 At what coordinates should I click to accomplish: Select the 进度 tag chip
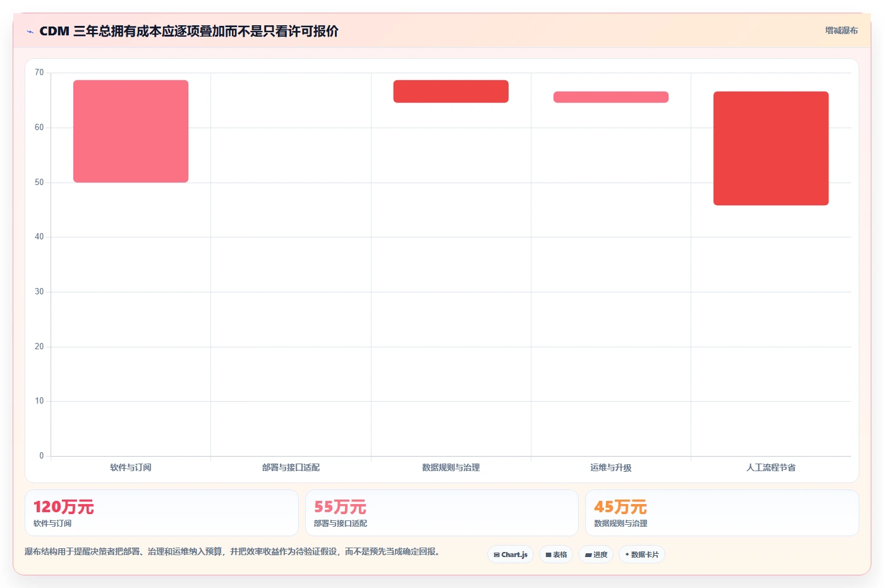click(x=596, y=555)
